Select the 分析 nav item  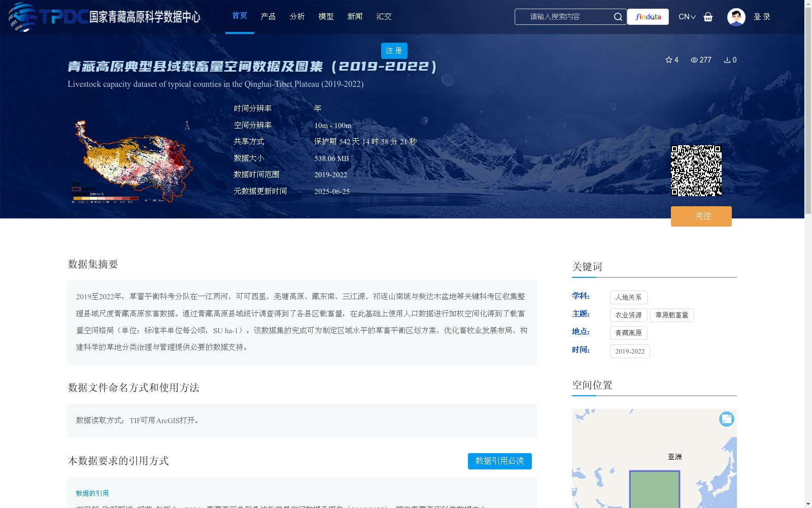[297, 16]
